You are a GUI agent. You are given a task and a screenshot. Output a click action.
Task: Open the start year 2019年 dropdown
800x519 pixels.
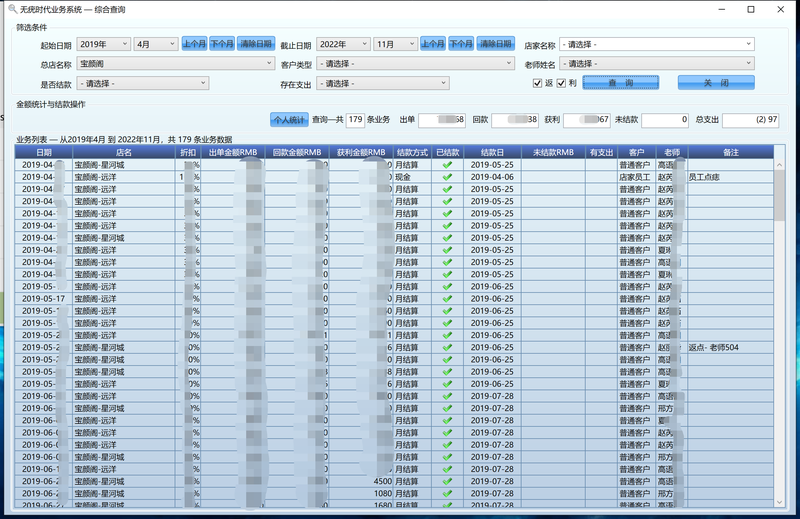[x=104, y=44]
